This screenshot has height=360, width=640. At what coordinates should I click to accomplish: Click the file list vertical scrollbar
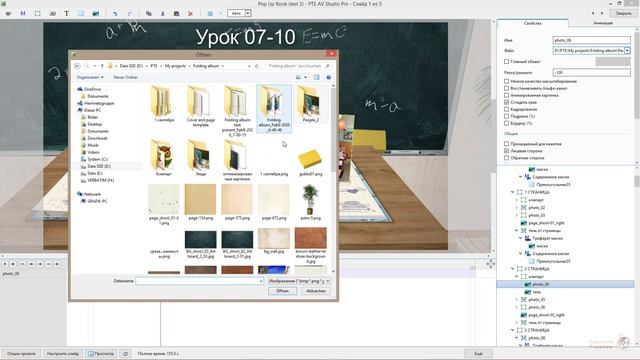(333, 178)
